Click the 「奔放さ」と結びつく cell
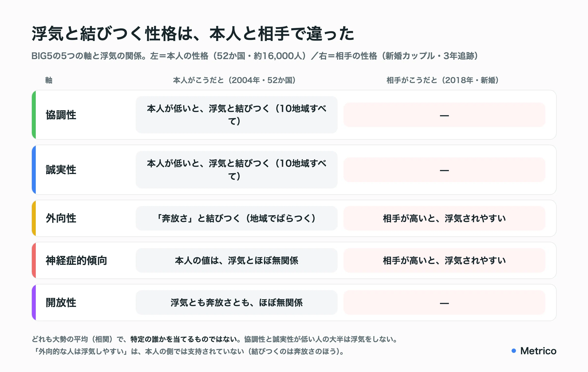Screen dimensions: 588x372 (x=237, y=218)
